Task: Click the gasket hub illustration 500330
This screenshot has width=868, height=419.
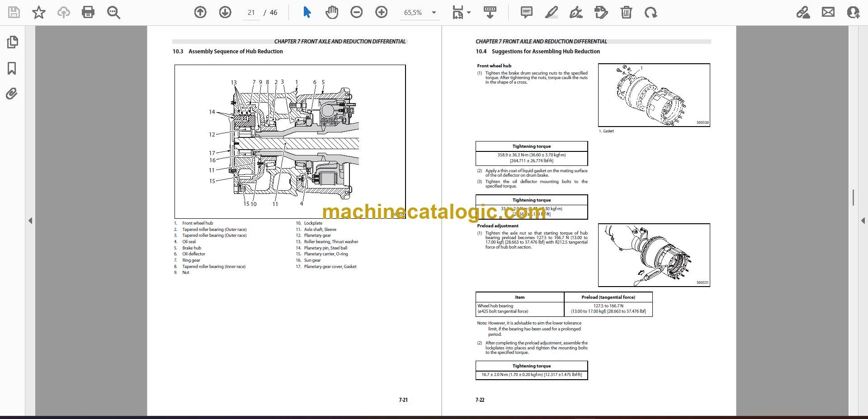Action: [x=654, y=95]
